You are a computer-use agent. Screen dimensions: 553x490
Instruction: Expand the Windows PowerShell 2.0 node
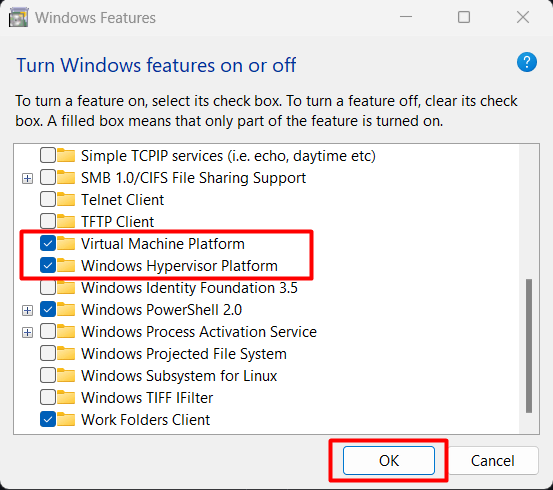[27, 310]
